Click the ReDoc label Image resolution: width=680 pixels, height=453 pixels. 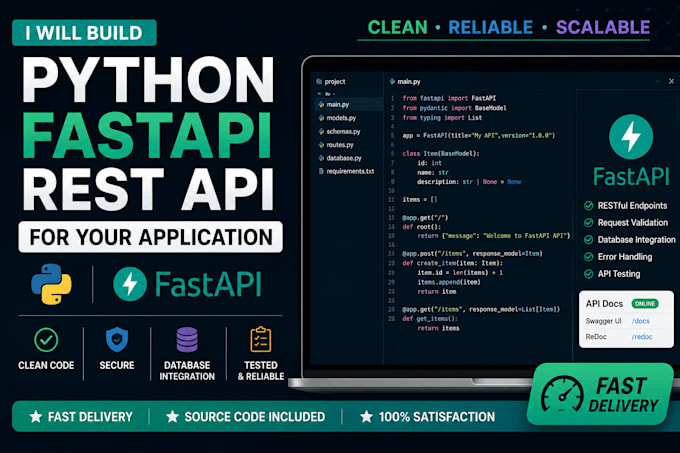pyautogui.click(x=596, y=337)
